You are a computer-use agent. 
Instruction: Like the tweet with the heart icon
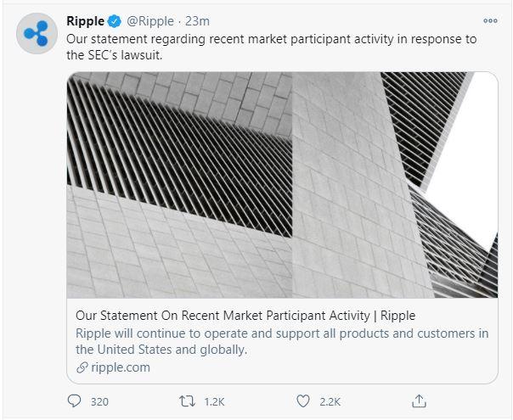coord(303,400)
